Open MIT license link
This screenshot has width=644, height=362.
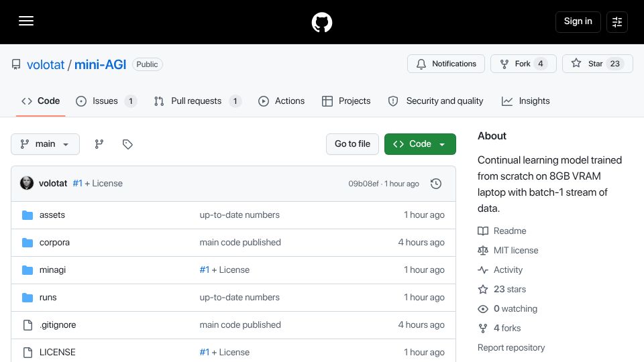tap(508, 250)
